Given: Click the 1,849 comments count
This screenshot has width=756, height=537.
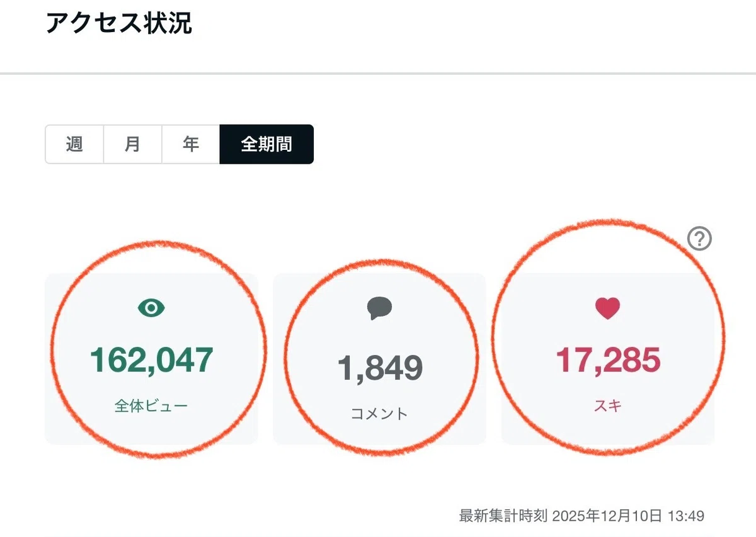Looking at the screenshot, I should (x=379, y=368).
